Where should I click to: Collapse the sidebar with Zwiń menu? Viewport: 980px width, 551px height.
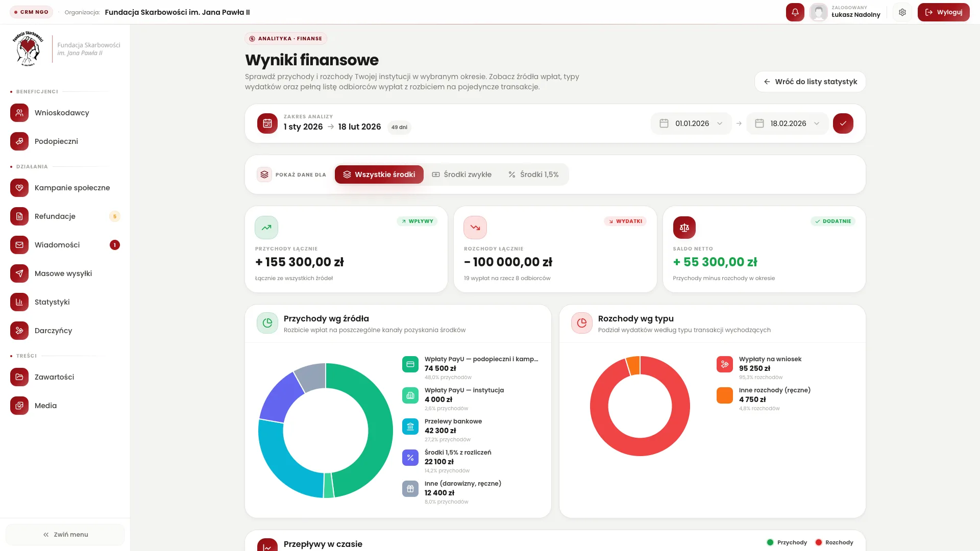pyautogui.click(x=65, y=535)
